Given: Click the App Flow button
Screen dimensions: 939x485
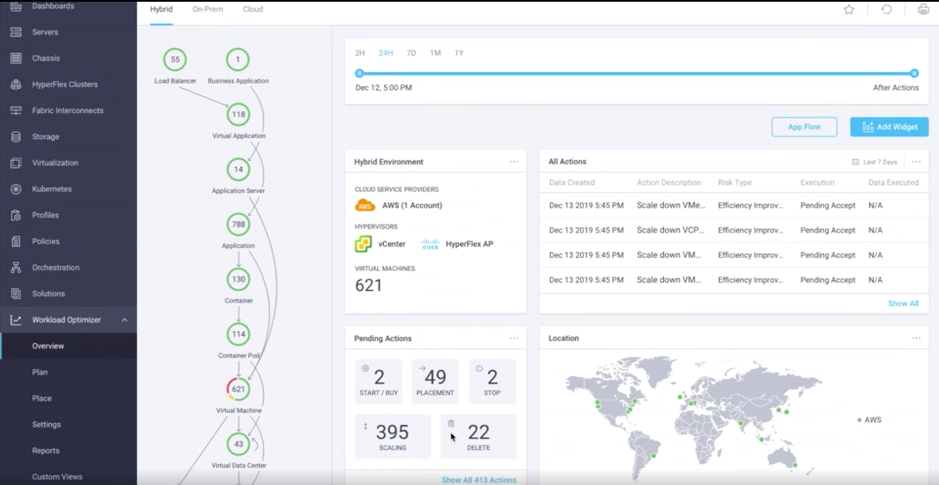Looking at the screenshot, I should tap(804, 127).
